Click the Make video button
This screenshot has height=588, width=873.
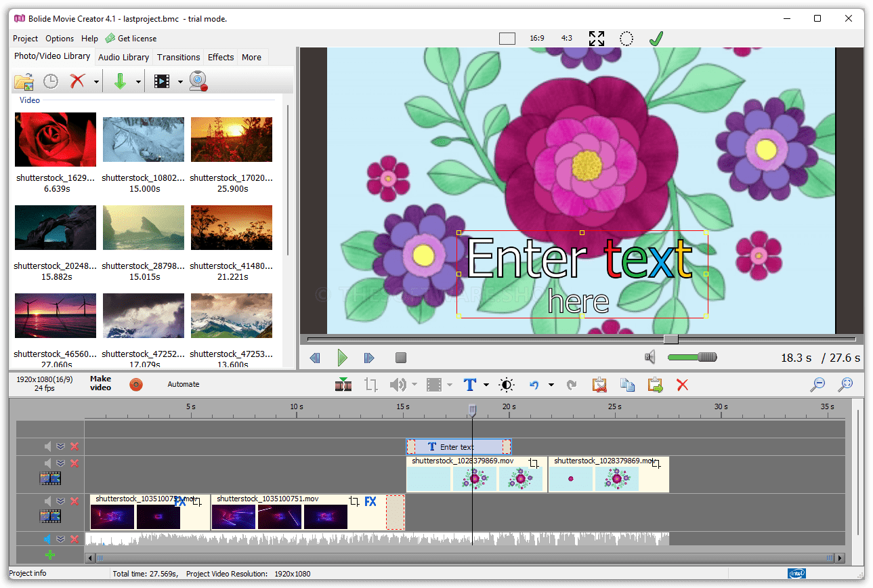pos(100,383)
